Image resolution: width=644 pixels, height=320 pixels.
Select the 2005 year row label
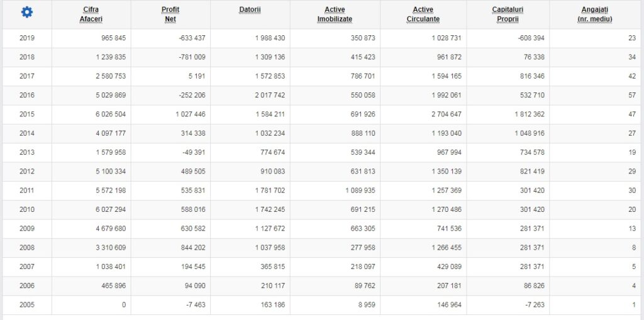(27, 305)
